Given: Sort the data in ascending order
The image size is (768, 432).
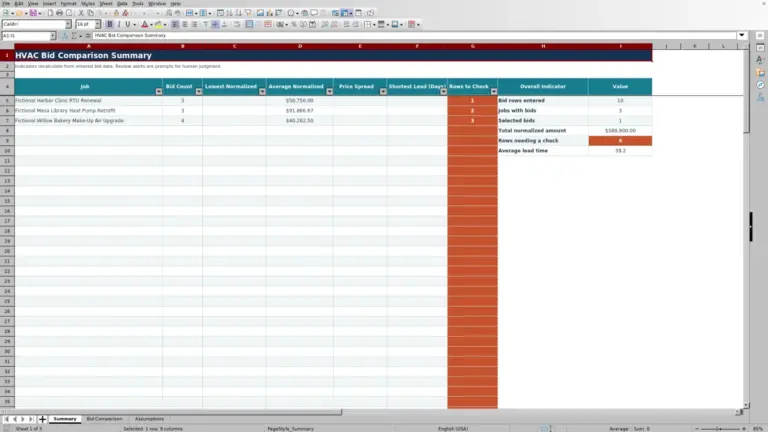Looking at the screenshot, I should coord(229,13).
